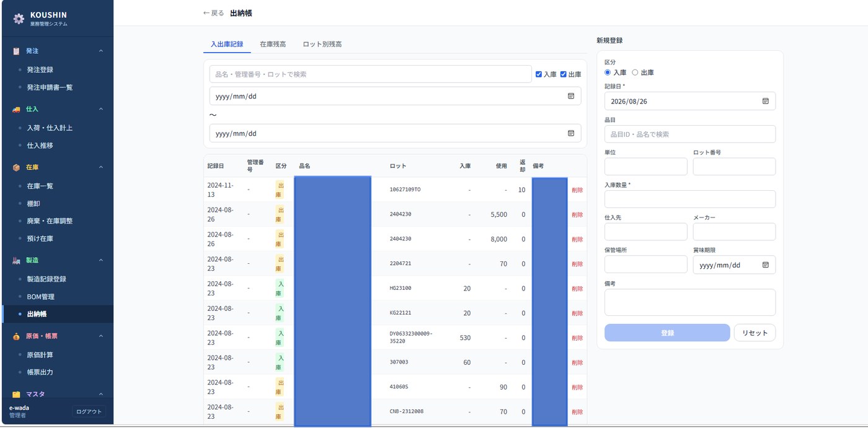Focus the 保管場所 input field

click(x=646, y=264)
